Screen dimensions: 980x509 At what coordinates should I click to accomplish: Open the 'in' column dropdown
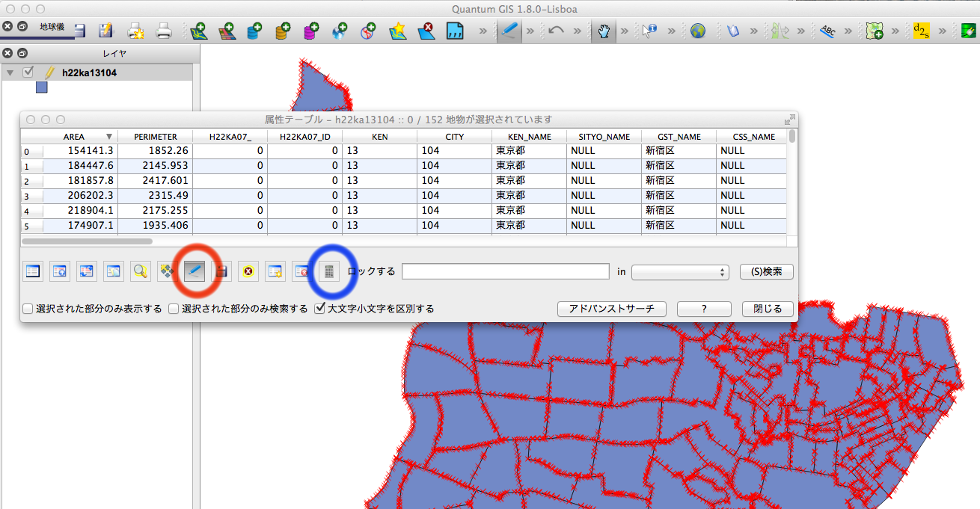680,272
